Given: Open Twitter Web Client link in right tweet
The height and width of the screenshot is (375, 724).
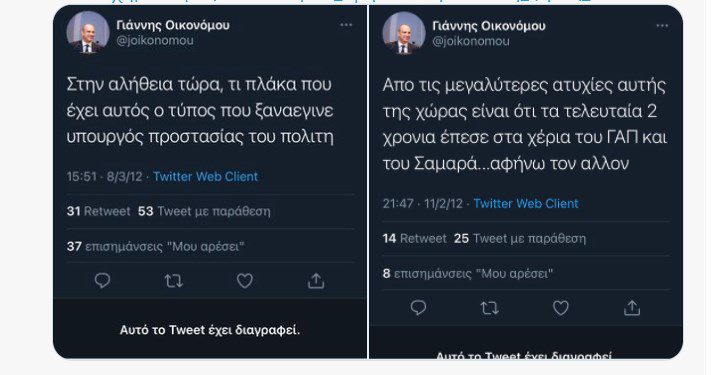Looking at the screenshot, I should pyautogui.click(x=526, y=204).
